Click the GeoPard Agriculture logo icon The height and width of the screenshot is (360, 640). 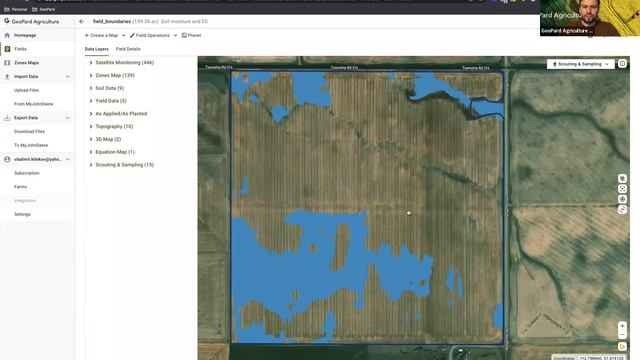pyautogui.click(x=7, y=21)
